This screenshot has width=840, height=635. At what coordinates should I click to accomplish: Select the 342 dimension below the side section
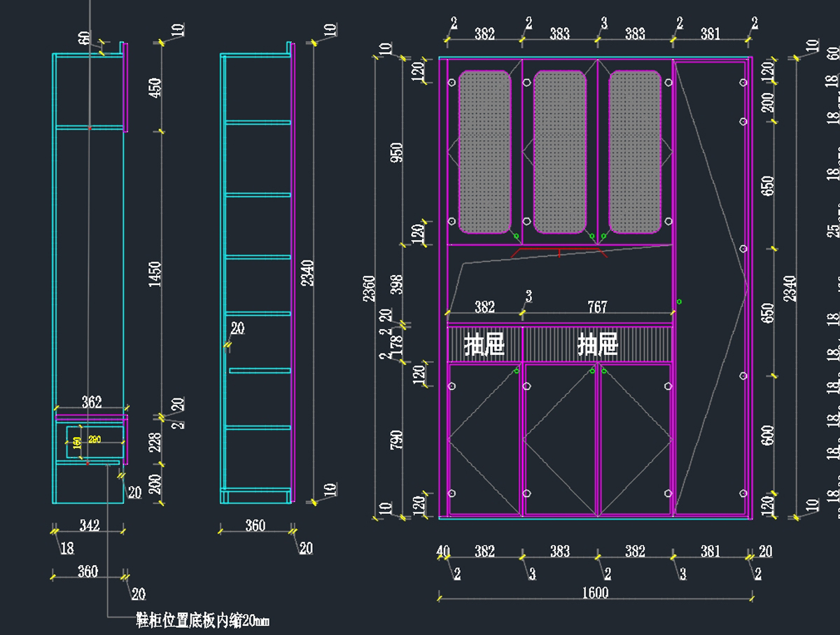point(88,525)
